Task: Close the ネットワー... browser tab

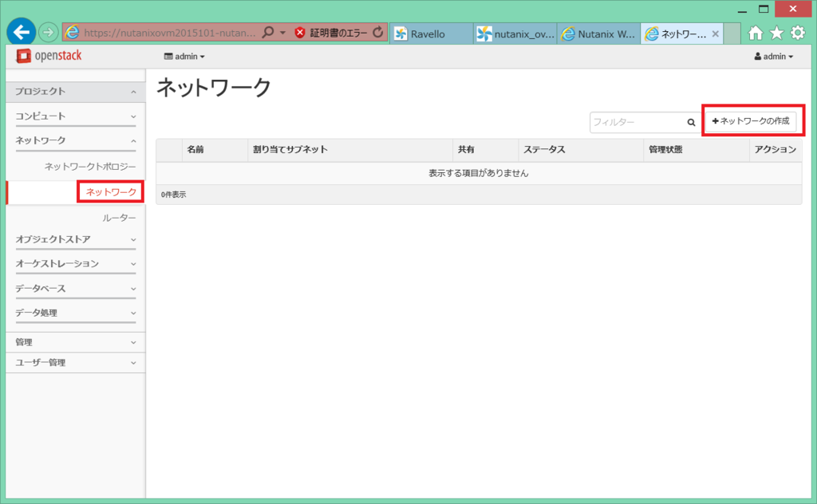Action: [x=716, y=33]
